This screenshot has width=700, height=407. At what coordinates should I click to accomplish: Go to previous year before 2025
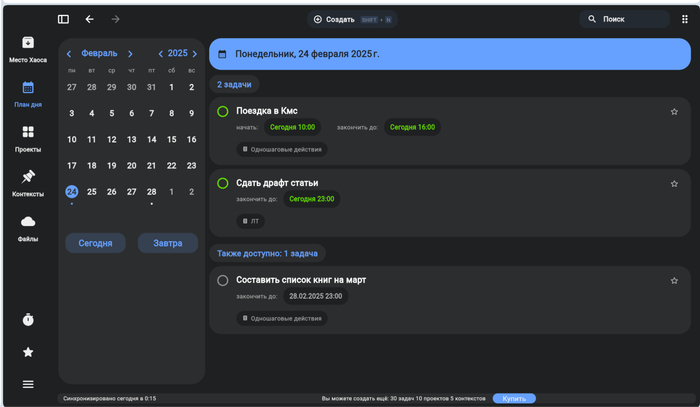point(160,54)
